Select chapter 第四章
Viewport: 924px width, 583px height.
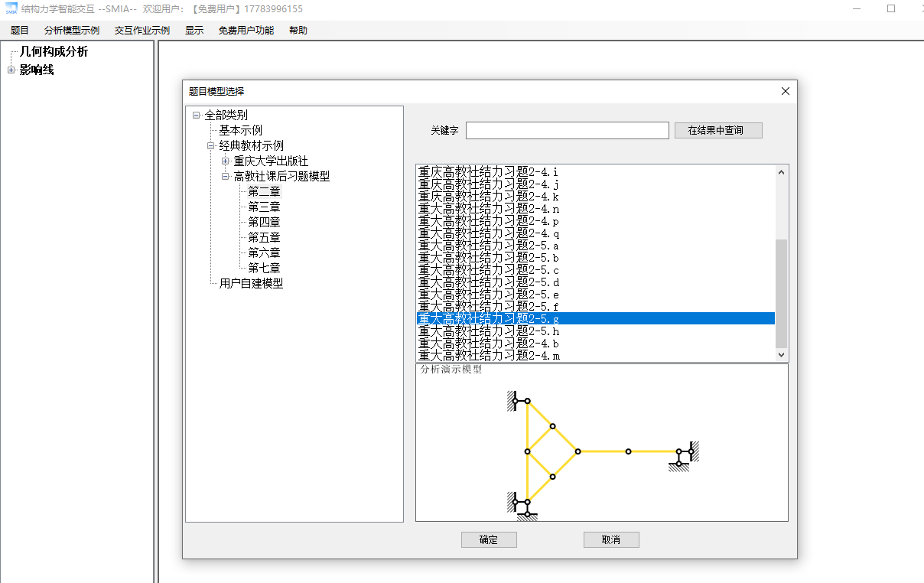click(x=264, y=222)
